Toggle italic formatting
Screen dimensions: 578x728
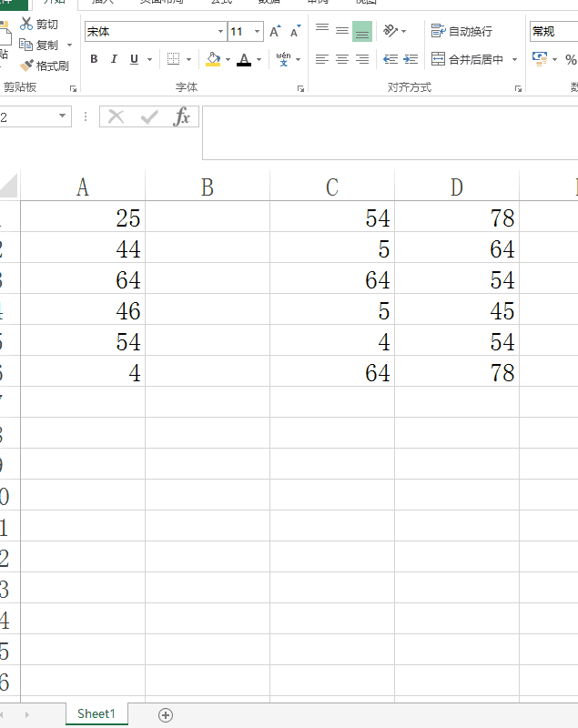pyautogui.click(x=114, y=59)
